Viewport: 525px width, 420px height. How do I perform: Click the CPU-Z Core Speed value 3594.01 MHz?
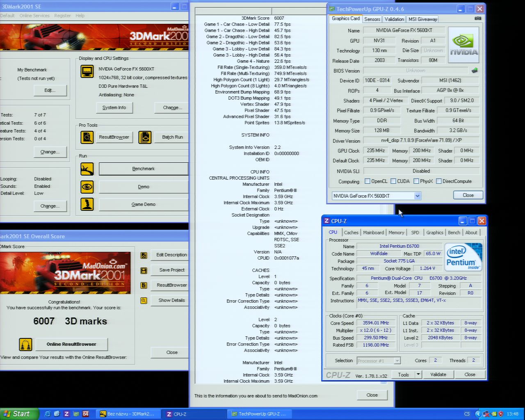tap(376, 323)
